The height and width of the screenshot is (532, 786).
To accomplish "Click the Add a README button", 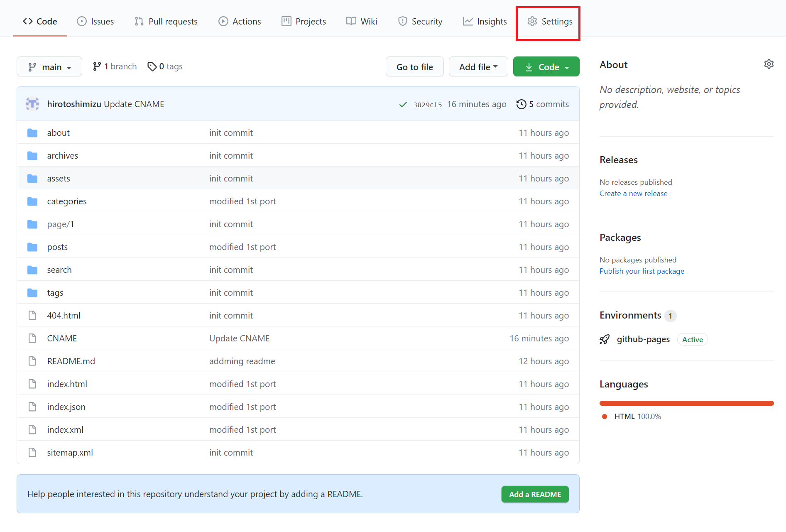I will (x=535, y=494).
